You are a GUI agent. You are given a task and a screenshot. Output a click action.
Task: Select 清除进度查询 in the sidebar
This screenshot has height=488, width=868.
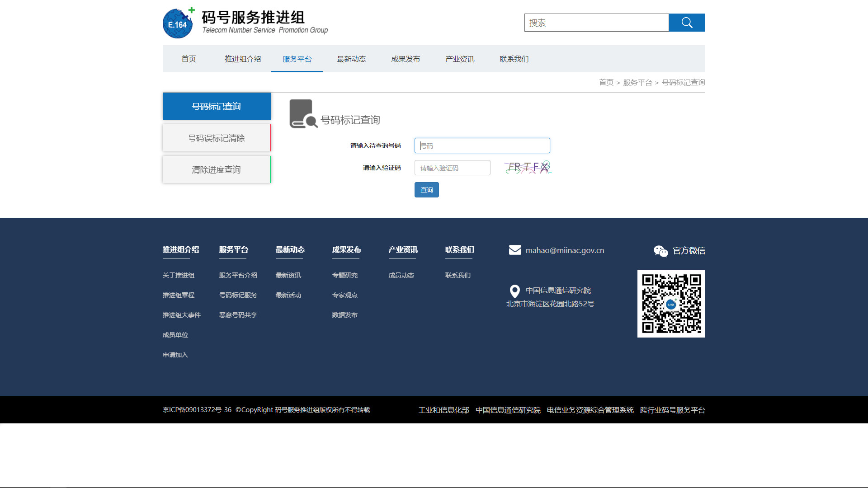(217, 169)
